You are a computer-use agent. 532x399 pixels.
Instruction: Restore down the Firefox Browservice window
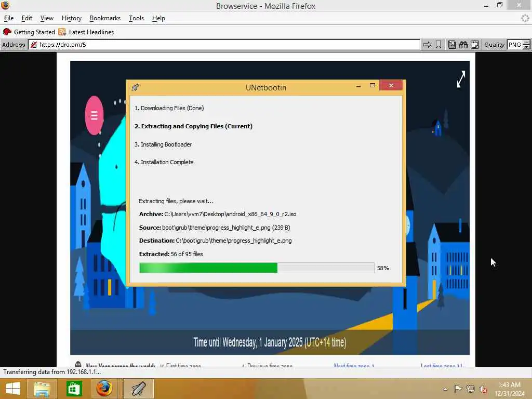tap(499, 5)
